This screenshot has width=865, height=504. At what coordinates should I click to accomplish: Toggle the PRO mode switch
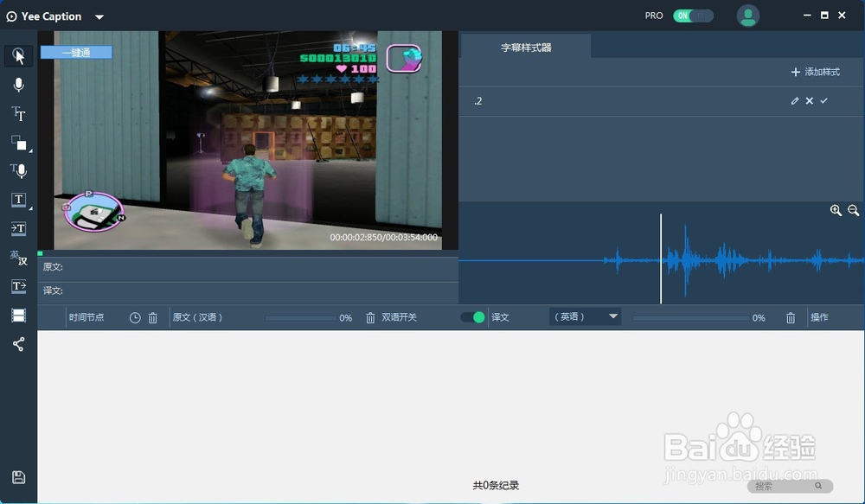(x=693, y=16)
